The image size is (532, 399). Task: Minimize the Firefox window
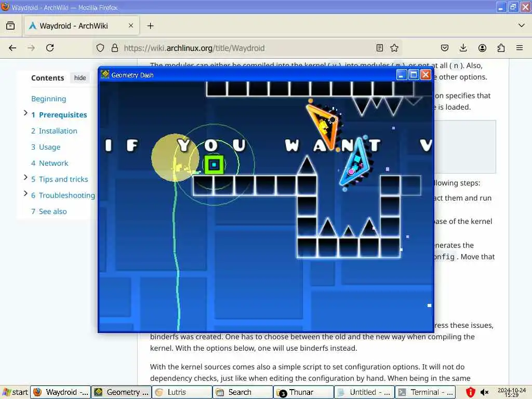point(501,7)
